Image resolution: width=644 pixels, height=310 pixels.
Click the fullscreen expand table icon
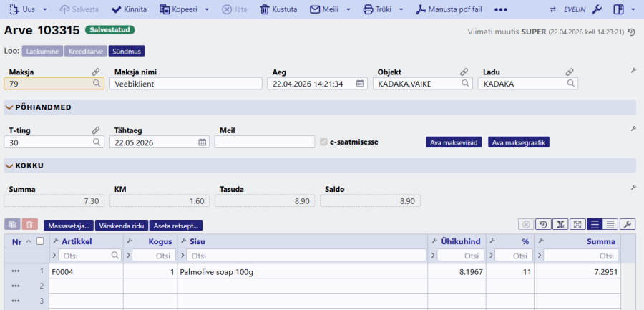(577, 225)
